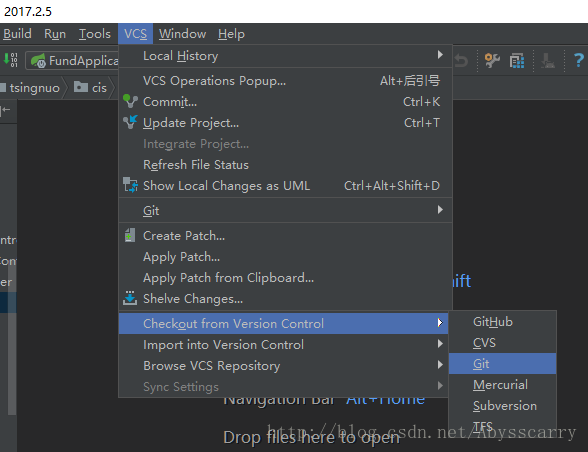Open the Project Structure toolbar icon
This screenshot has width=588, height=452.
(x=517, y=60)
